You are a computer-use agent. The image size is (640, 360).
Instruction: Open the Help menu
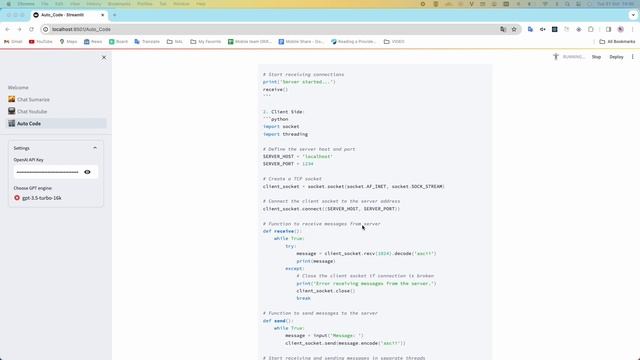click(201, 4)
